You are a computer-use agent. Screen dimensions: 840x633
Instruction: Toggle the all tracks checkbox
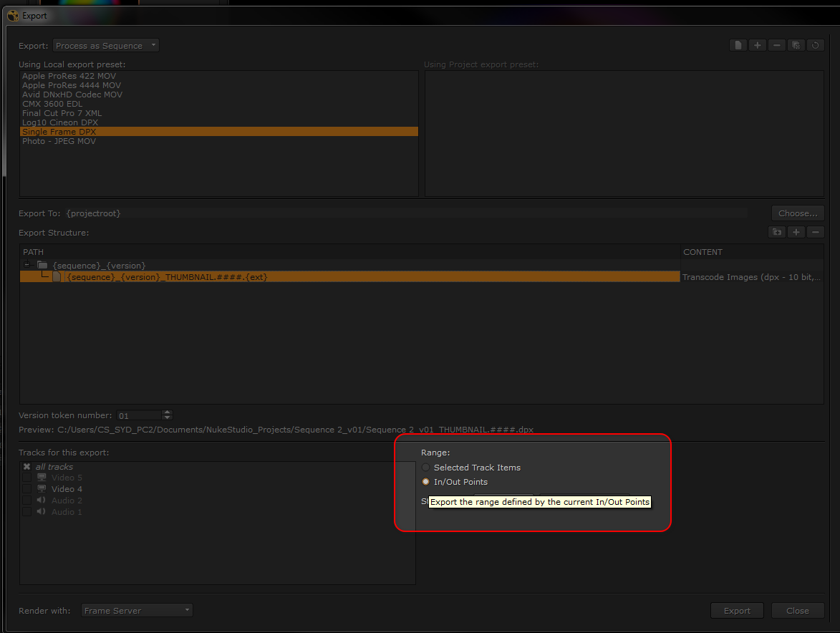coord(26,467)
